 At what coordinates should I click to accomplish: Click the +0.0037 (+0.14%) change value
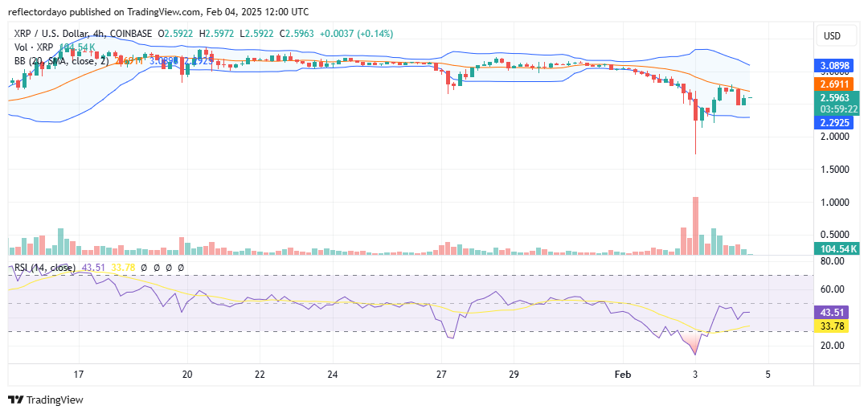355,34
